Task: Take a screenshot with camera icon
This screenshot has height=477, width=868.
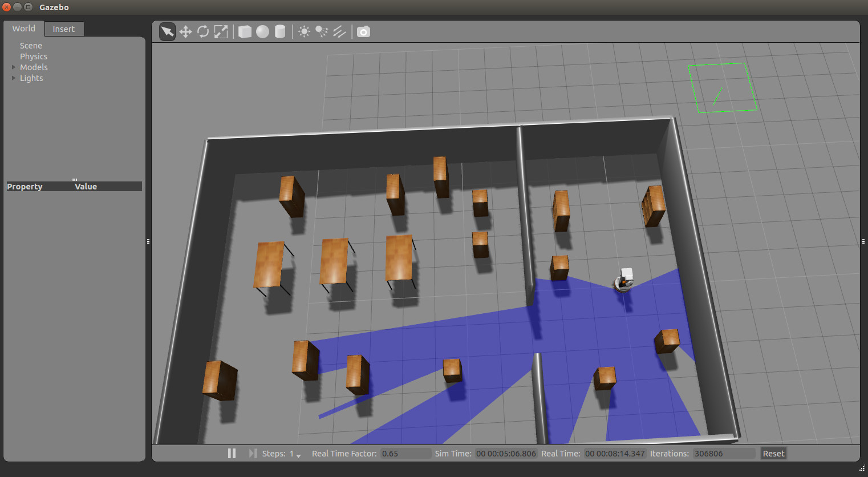Action: coord(363,31)
